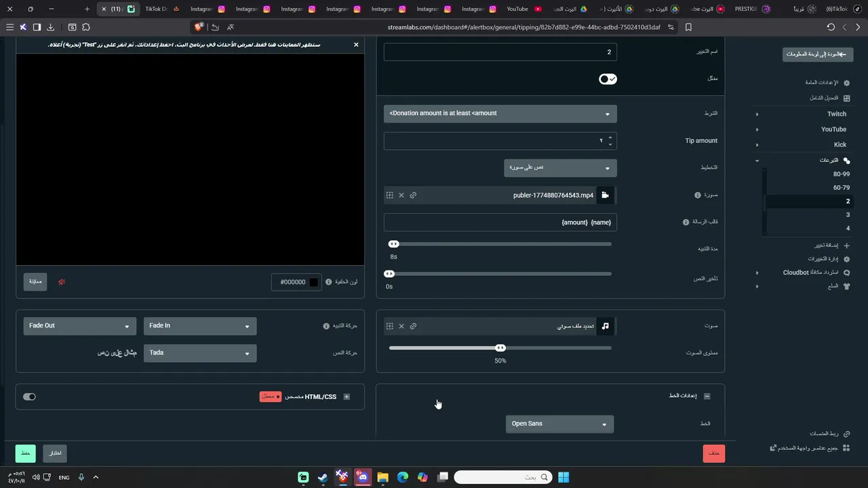868x488 pixels.
Task: Select variation 3 in sidebar
Action: click(x=848, y=215)
